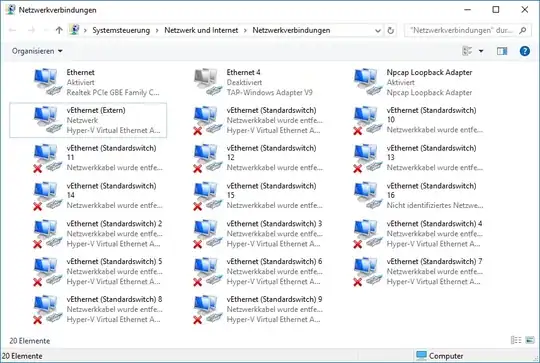Click 'Realtek PCIe GBE Family C...' text
The width and height of the screenshot is (540, 363).
point(113,92)
